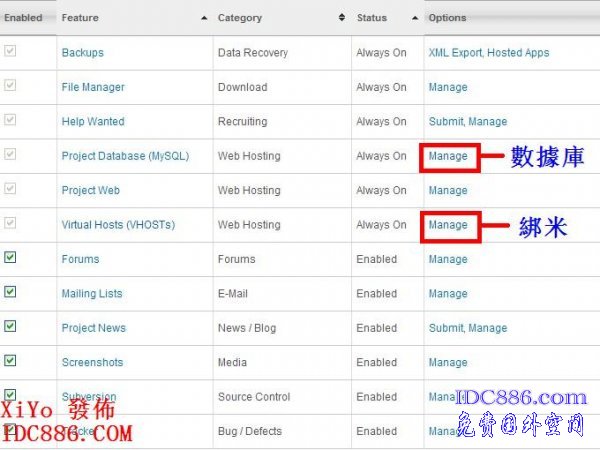Open the Subversion feature link
600x450 pixels.
click(x=89, y=397)
